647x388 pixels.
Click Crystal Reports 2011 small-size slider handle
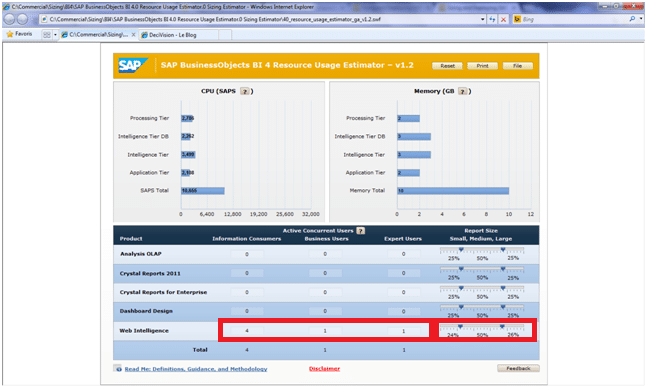[461, 269]
